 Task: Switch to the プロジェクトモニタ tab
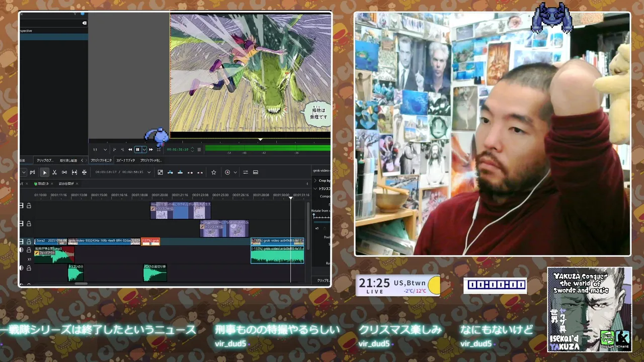pyautogui.click(x=101, y=160)
